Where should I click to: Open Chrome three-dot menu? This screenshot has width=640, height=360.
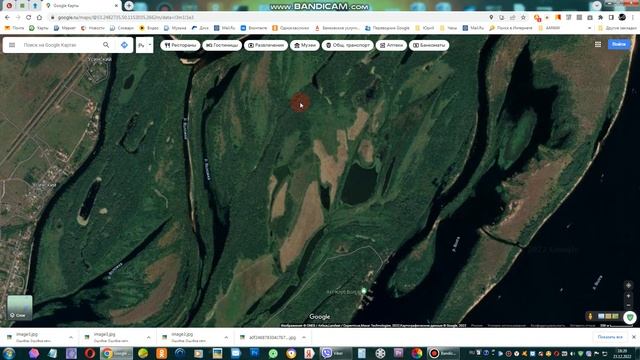tap(633, 18)
